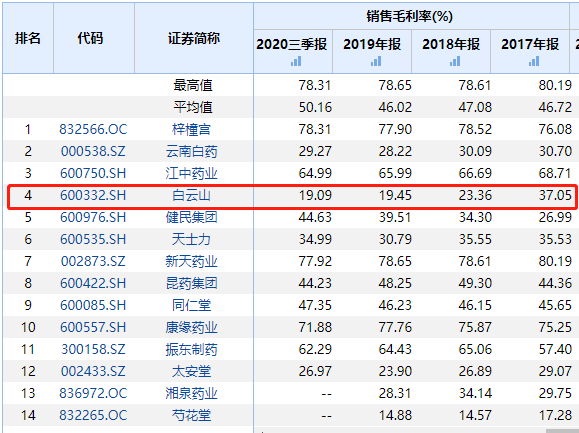Open stock code 300158.SZ
Image resolution: width=579 pixels, height=433 pixels.
pos(93,349)
